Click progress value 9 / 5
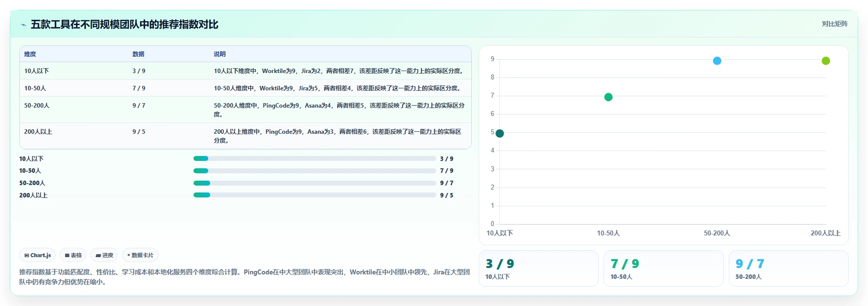Screen dimensions: 868x306 click(x=447, y=195)
